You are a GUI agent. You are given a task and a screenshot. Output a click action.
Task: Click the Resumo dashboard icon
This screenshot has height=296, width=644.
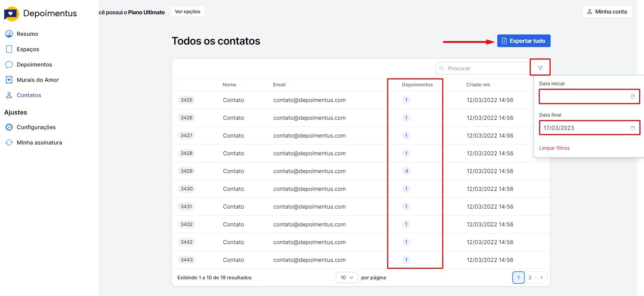9,34
